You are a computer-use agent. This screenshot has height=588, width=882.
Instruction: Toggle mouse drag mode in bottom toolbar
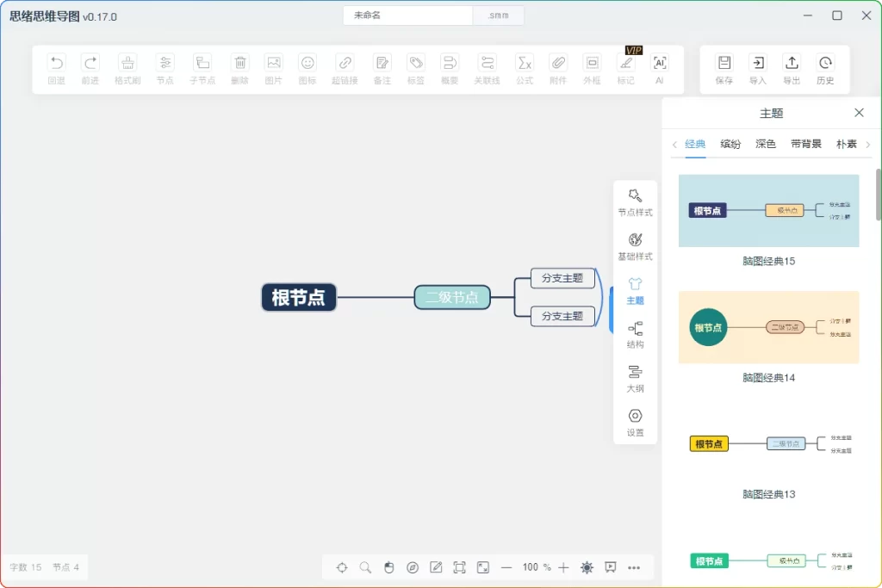(x=388, y=567)
